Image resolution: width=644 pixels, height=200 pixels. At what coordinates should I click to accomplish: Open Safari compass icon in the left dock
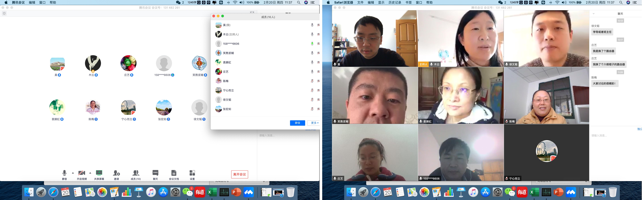coord(53,192)
